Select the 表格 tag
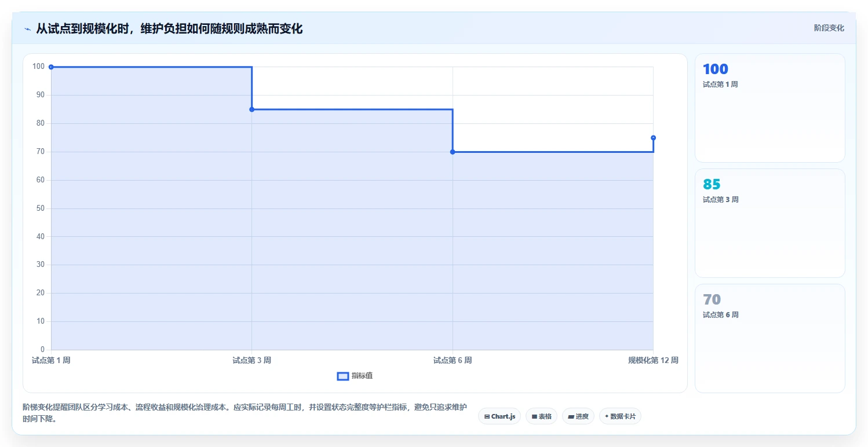 point(541,416)
